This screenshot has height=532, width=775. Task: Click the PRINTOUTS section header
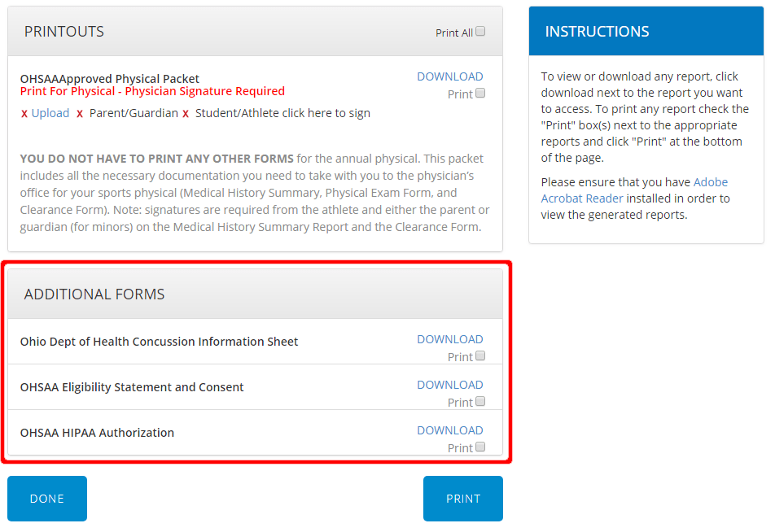tap(63, 31)
